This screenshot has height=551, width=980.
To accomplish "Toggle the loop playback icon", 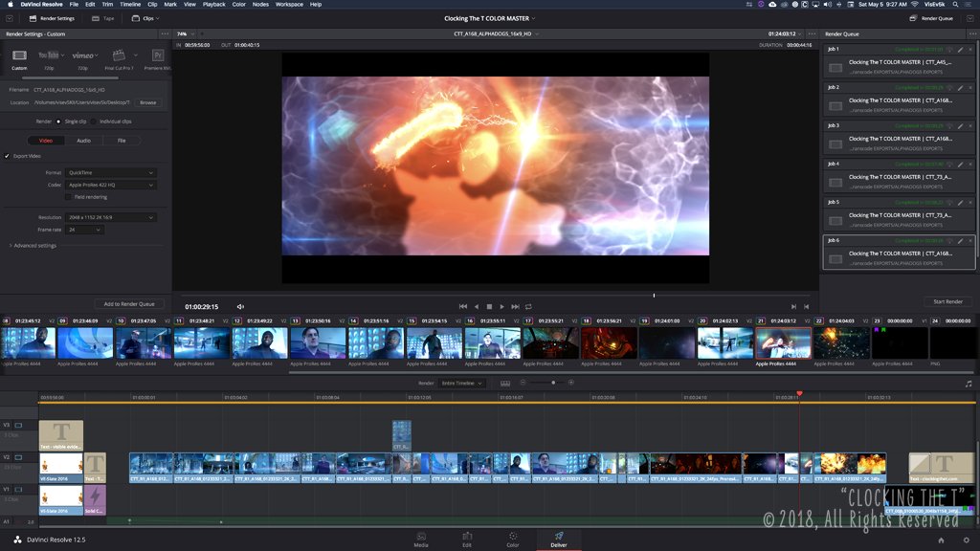I will tap(528, 307).
